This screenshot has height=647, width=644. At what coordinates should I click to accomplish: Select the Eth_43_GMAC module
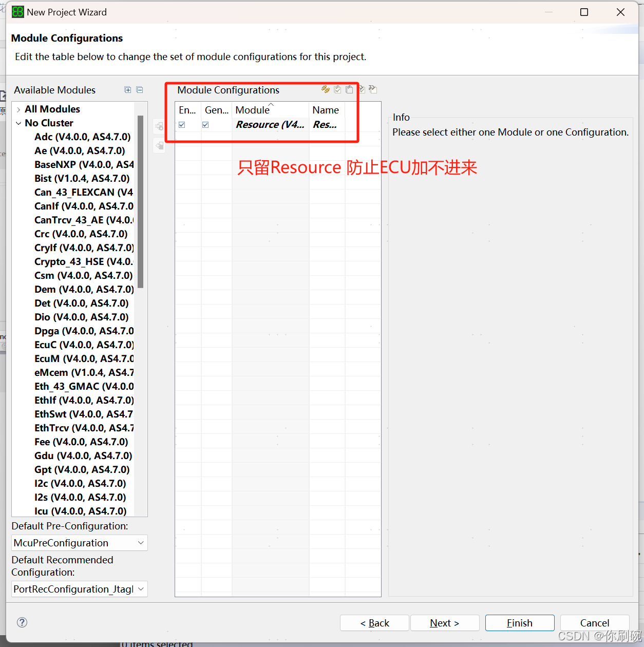point(84,387)
